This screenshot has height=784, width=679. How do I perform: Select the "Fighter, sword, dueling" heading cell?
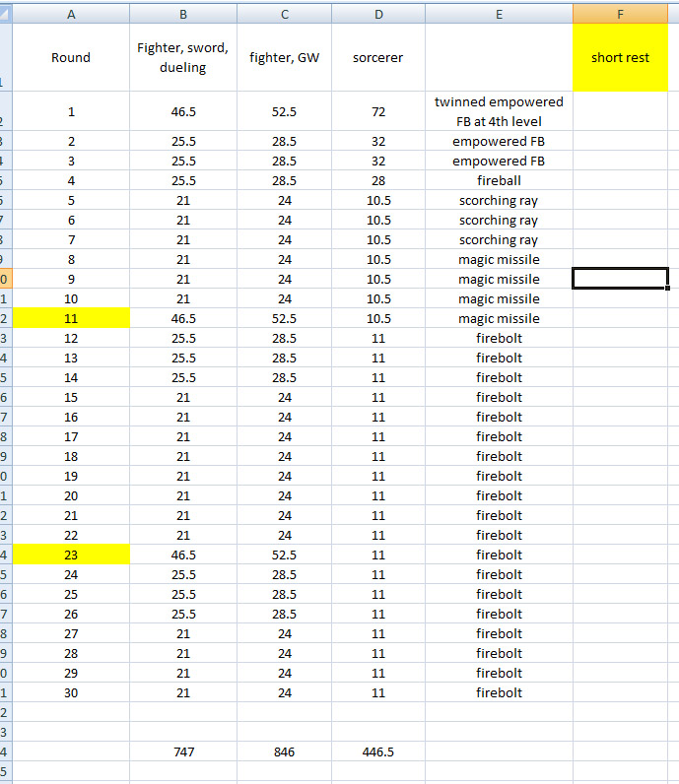[x=183, y=58]
